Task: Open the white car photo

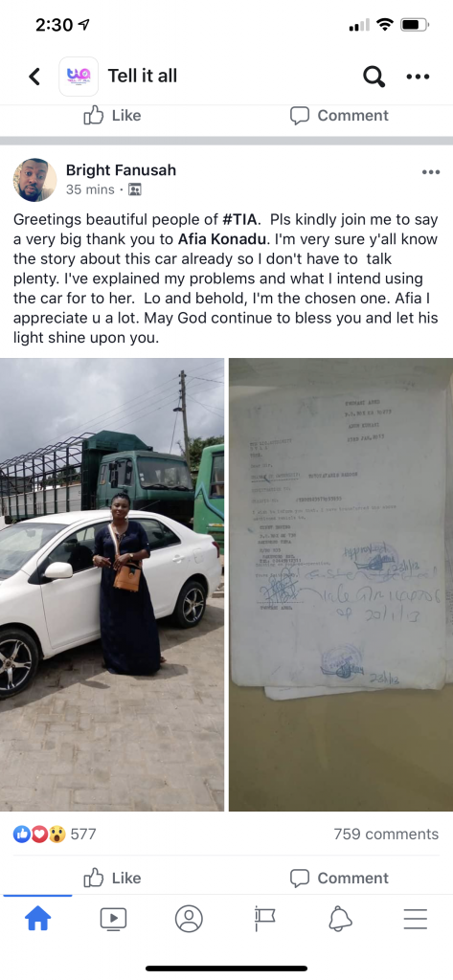Action: 112,585
